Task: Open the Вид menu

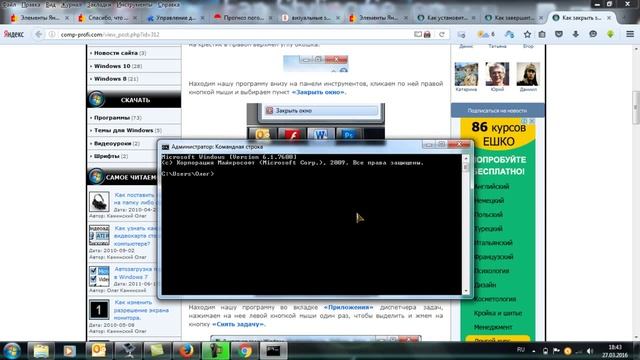Action: [51, 4]
